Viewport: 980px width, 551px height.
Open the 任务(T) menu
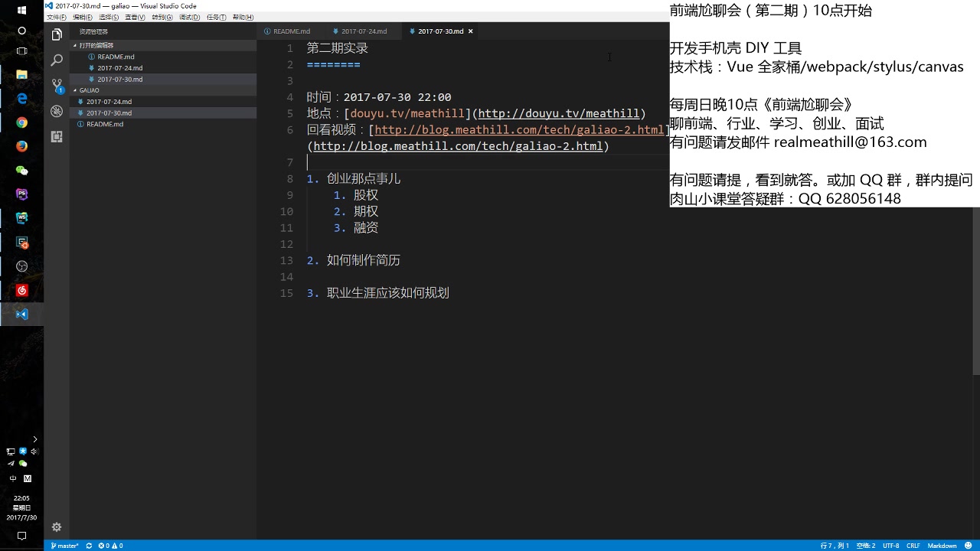pyautogui.click(x=216, y=17)
